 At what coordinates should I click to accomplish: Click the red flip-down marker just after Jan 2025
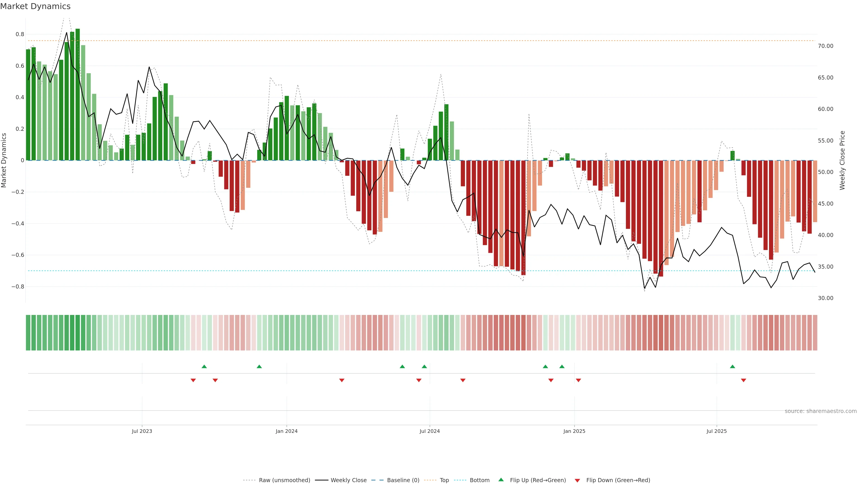click(578, 380)
